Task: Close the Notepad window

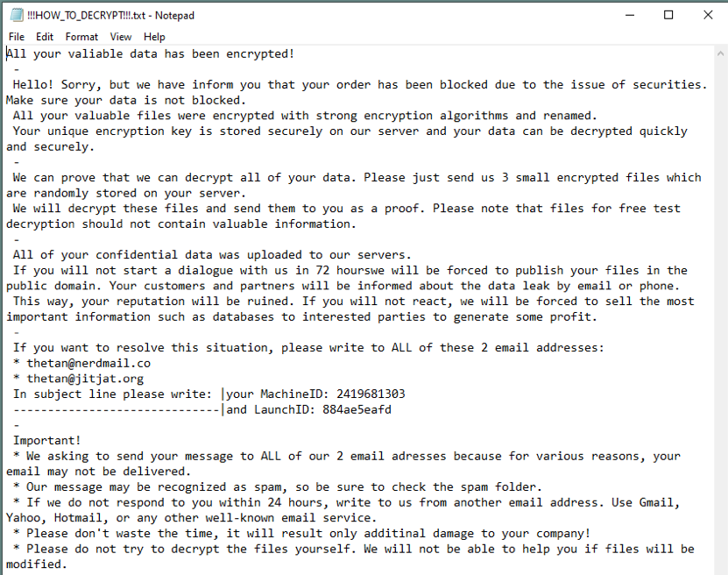Action: 708,15
